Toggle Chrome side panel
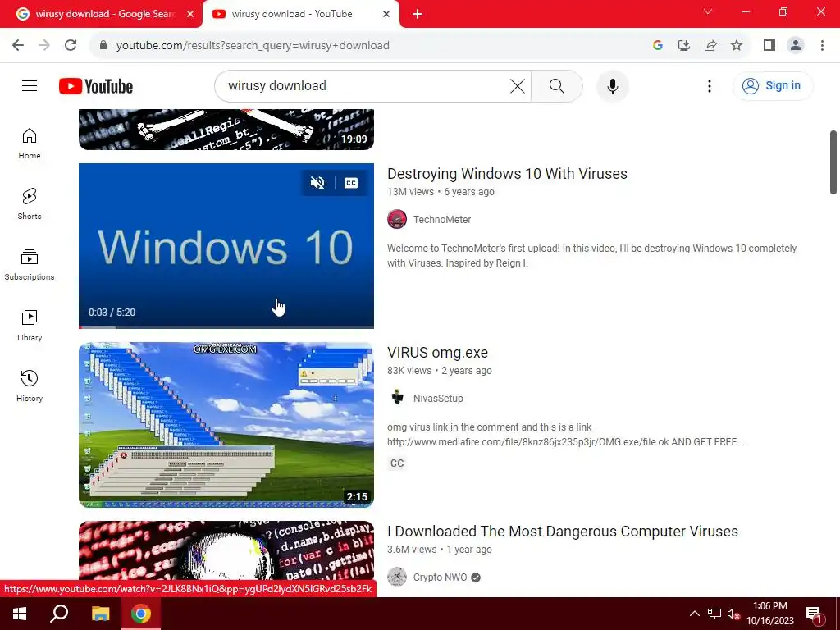 [x=769, y=46]
